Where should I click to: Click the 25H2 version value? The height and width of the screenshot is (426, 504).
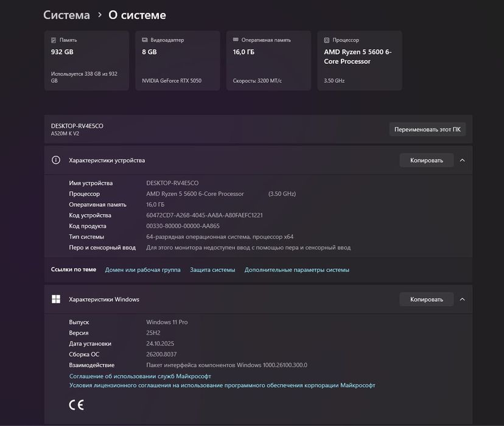[153, 333]
